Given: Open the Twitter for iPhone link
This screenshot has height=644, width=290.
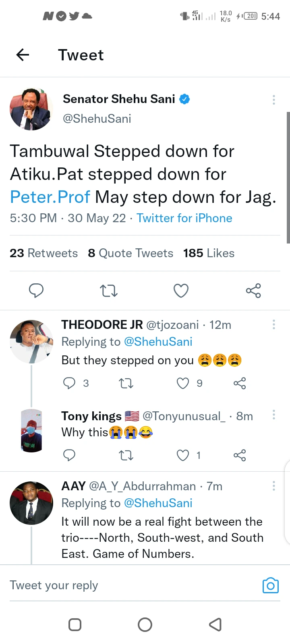Looking at the screenshot, I should click(x=184, y=218).
